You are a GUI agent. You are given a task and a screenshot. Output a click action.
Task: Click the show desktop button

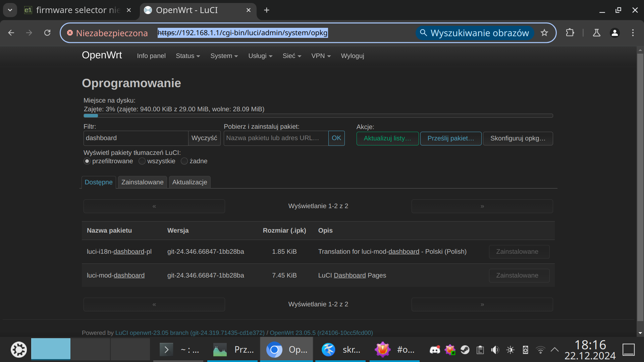pos(629,350)
